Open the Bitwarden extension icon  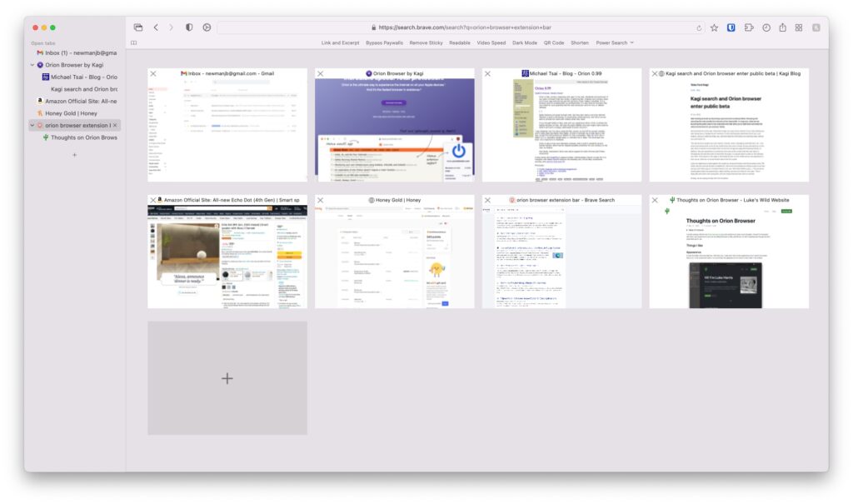[x=731, y=27]
